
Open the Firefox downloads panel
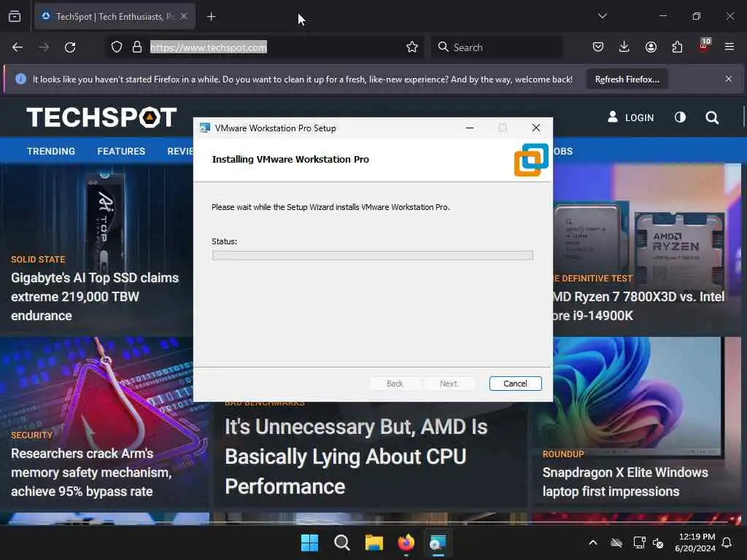click(x=624, y=47)
